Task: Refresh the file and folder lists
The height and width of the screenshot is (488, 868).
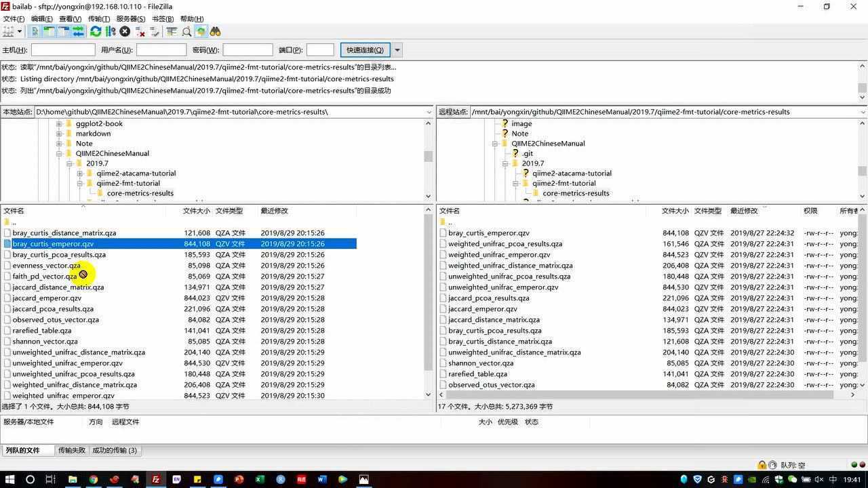Action: click(96, 31)
